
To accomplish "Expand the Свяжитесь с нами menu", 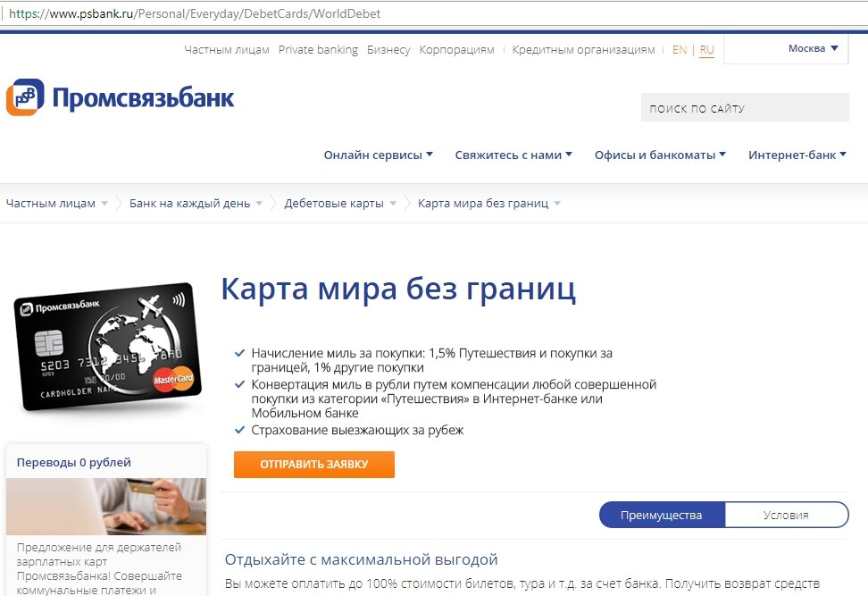I will tap(513, 155).
